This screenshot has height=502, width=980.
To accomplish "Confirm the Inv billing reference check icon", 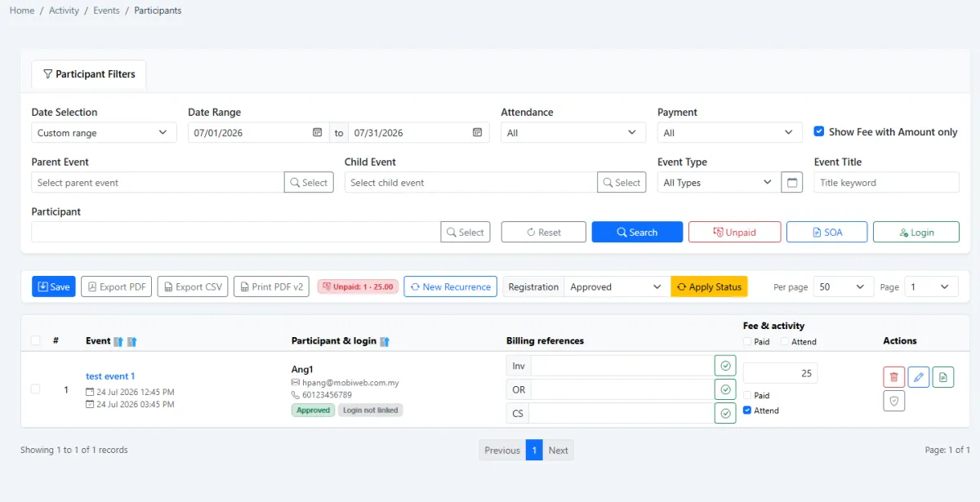I will click(x=725, y=366).
